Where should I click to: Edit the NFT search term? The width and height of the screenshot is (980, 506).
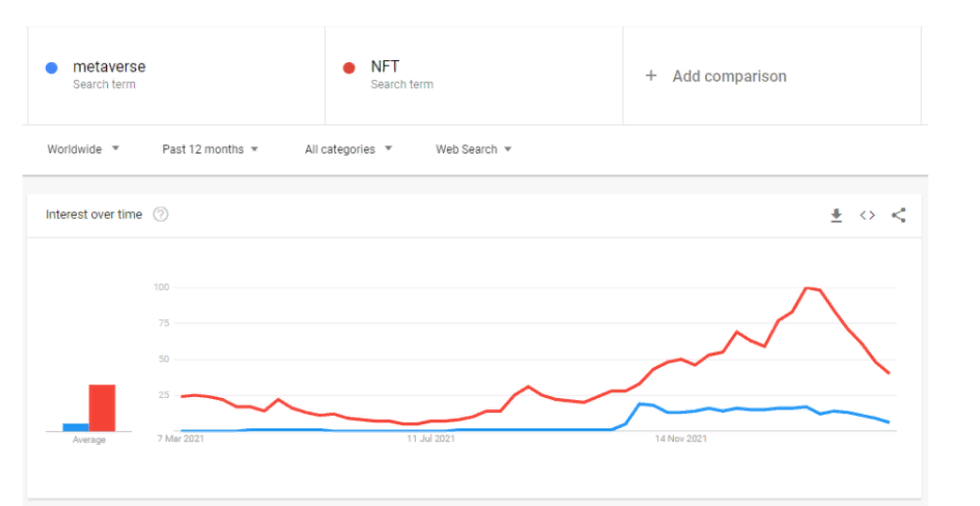[x=385, y=67]
